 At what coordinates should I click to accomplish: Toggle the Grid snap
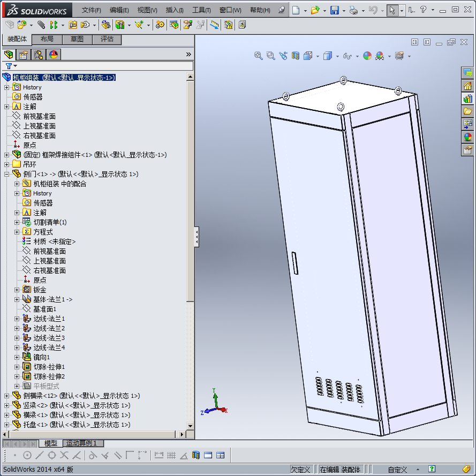click(171, 455)
